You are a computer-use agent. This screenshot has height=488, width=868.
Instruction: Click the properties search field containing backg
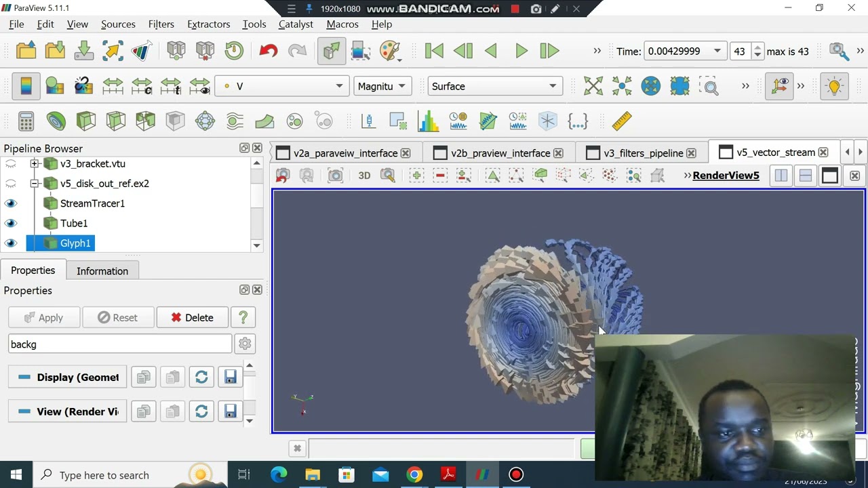coord(120,344)
